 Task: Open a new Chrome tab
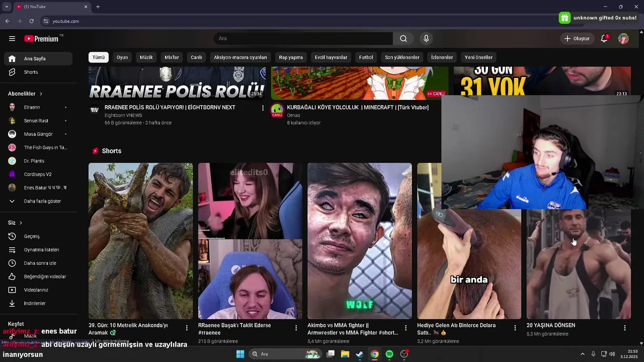(x=98, y=7)
